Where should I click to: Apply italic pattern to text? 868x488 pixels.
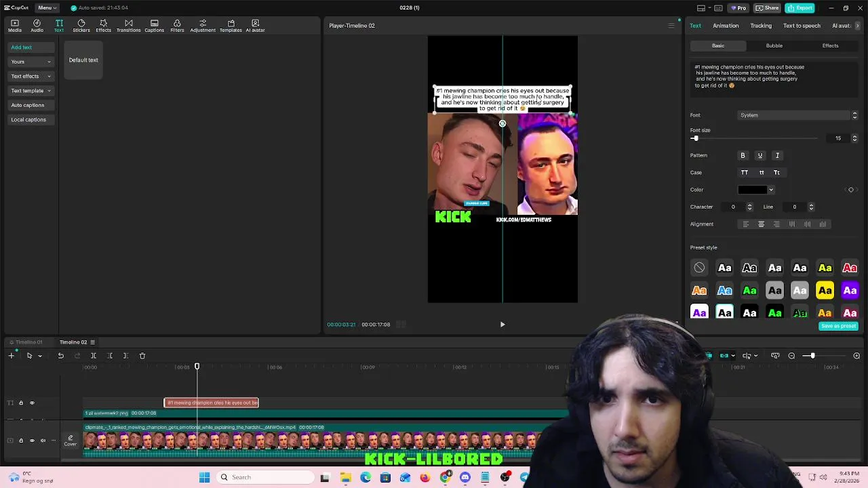[x=777, y=155]
